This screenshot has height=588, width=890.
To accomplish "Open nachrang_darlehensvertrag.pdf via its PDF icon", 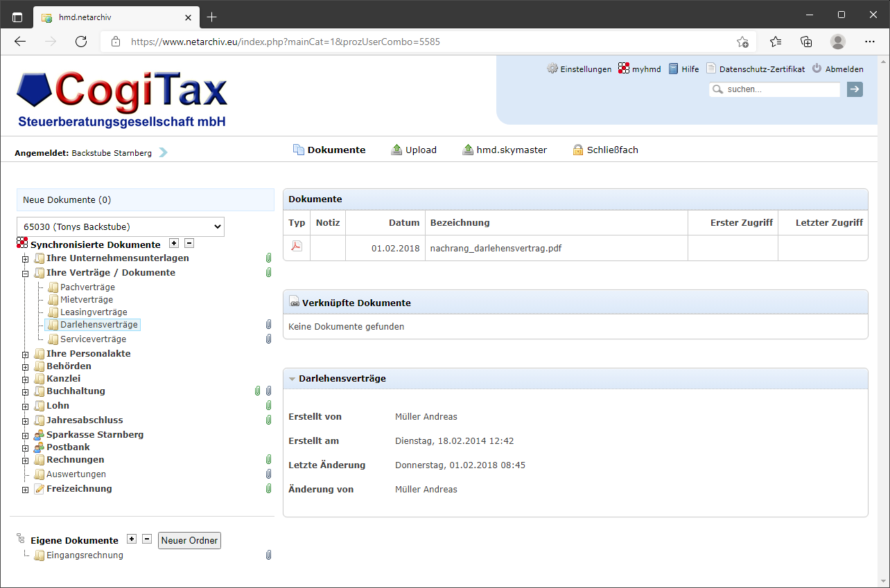I will pos(295,247).
